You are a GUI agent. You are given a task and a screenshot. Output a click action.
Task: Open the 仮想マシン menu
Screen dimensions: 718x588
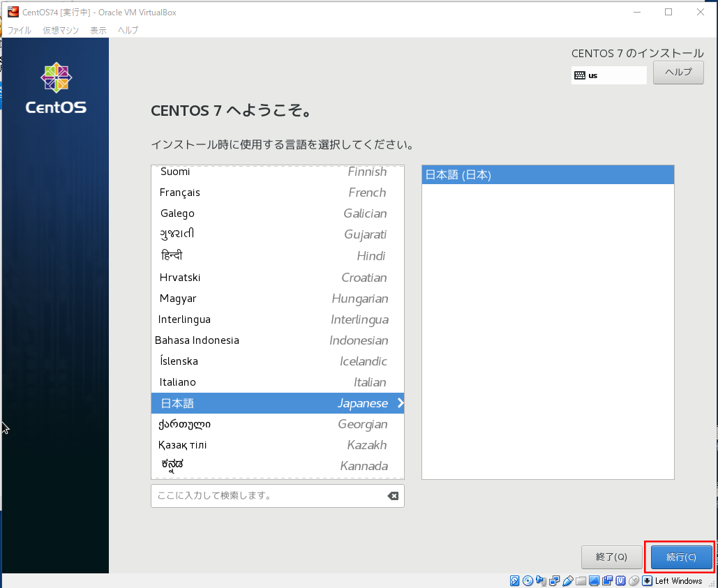point(61,30)
